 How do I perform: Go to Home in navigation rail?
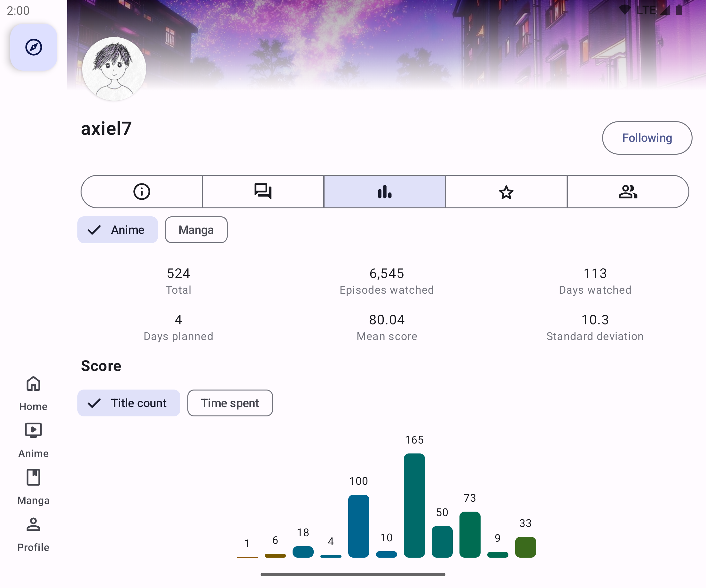coord(33,392)
